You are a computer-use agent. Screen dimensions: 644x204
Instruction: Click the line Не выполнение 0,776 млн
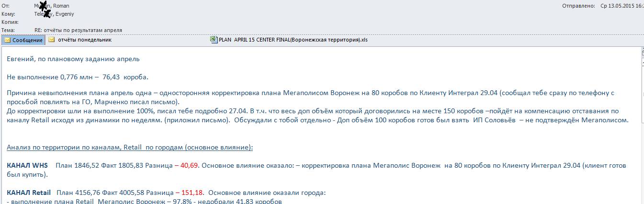point(78,77)
